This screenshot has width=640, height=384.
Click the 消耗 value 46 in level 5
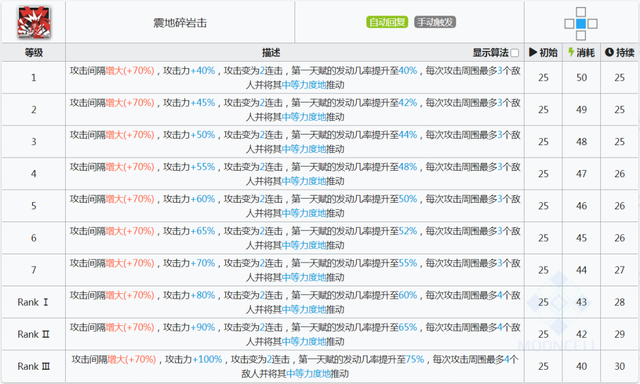click(x=581, y=206)
